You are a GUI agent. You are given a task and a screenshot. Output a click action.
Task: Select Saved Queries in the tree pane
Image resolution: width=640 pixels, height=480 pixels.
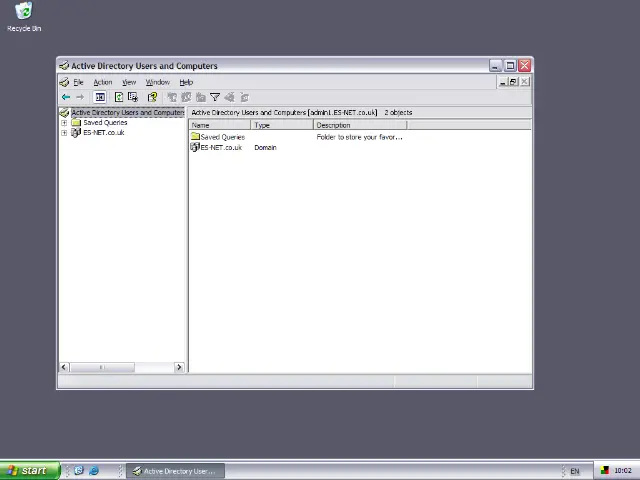[105, 122]
